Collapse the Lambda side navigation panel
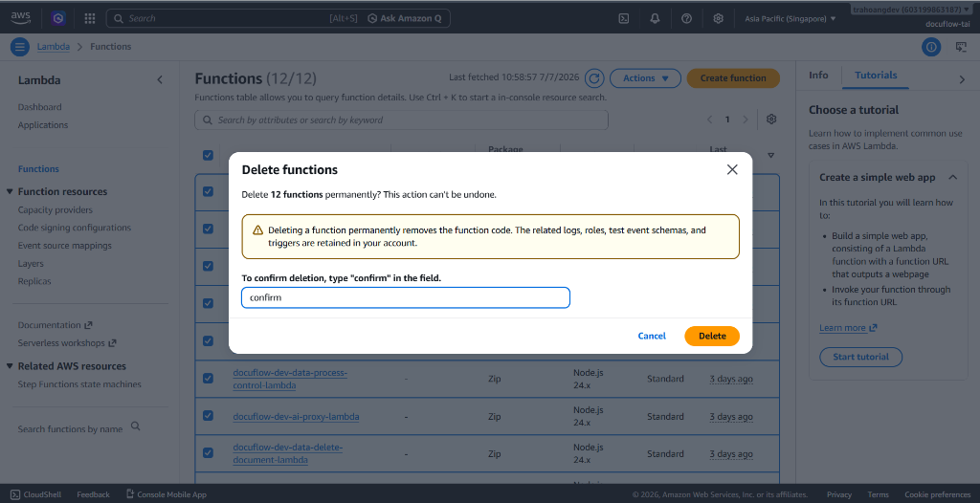The width and height of the screenshot is (980, 503). point(160,80)
